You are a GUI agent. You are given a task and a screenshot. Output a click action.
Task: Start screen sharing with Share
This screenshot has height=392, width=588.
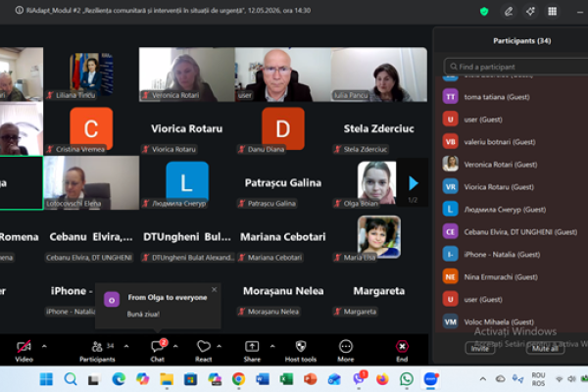pyautogui.click(x=252, y=351)
